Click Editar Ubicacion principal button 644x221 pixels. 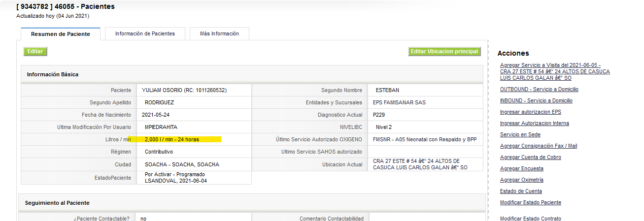coord(444,51)
